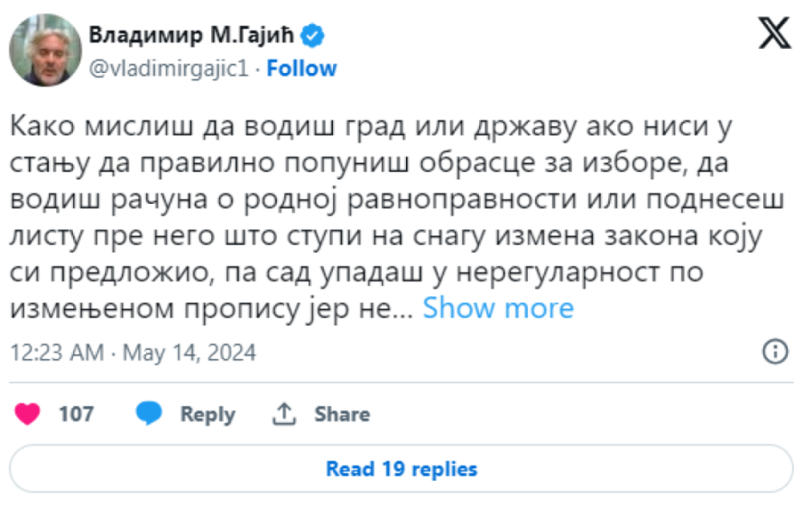812x505 pixels.
Task: Like the tweet with the heart icon
Action: coord(30,414)
